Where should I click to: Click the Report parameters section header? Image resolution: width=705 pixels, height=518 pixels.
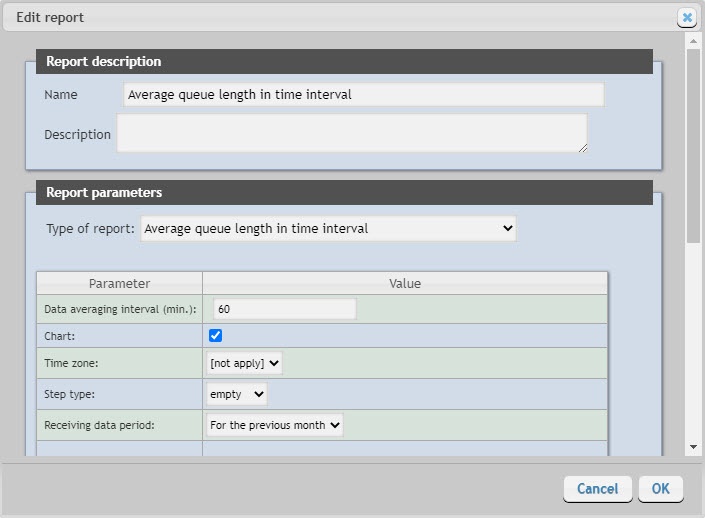[344, 192]
